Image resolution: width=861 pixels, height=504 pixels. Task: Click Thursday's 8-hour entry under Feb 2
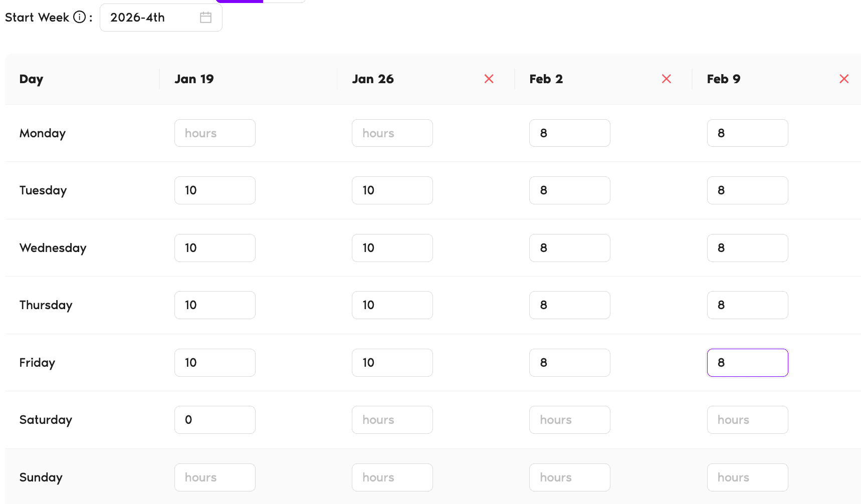[x=569, y=305]
